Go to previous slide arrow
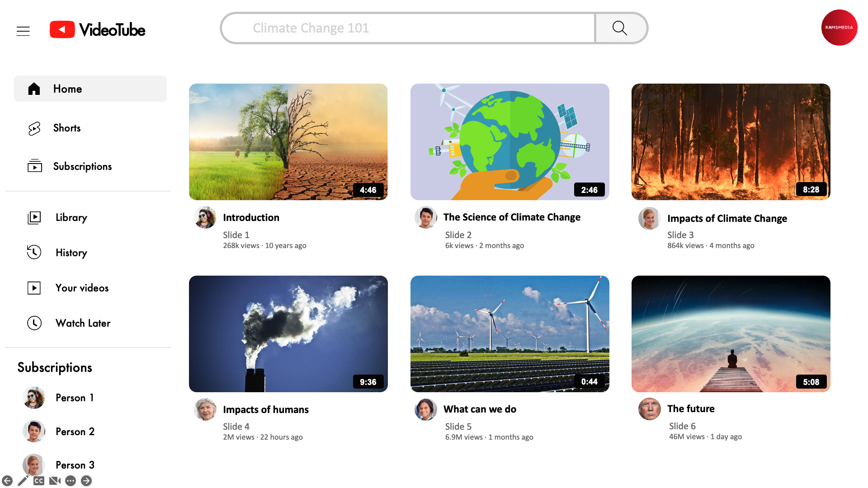Screen dimensions: 868x488 tap(7, 481)
